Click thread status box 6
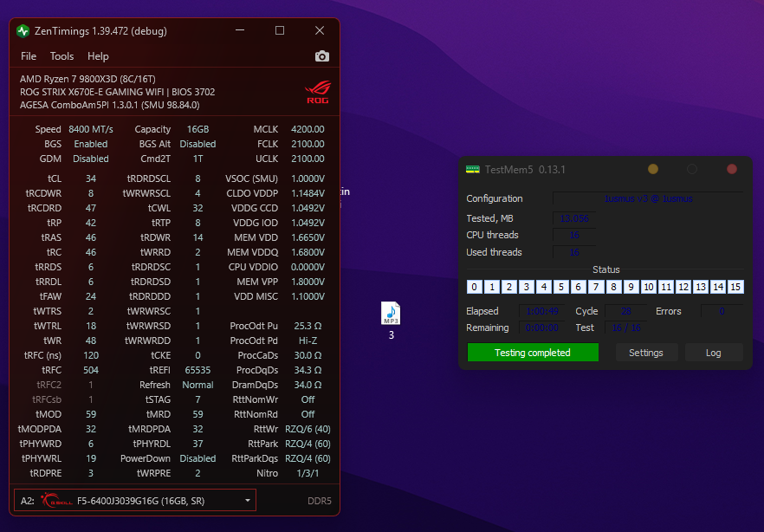764x532 pixels. click(579, 287)
